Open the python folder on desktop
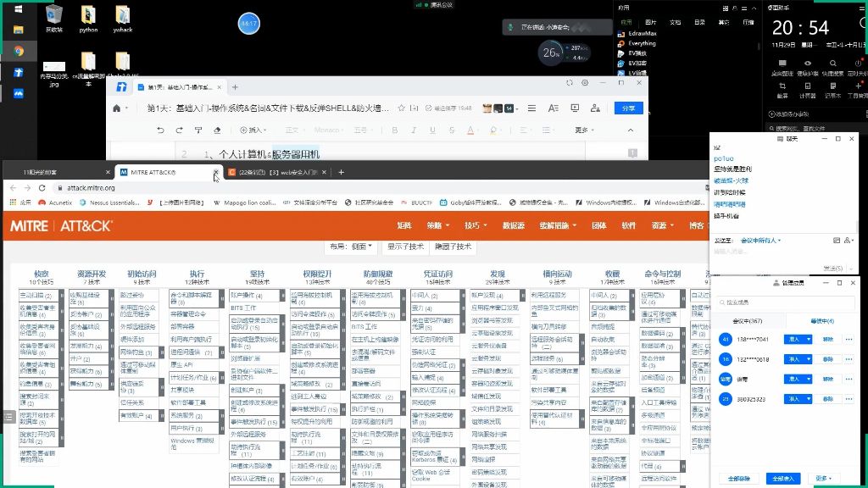The image size is (868, 488). point(88,19)
